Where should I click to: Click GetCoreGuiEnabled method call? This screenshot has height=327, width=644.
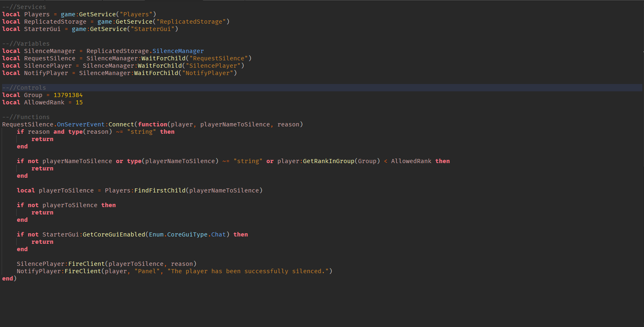click(114, 234)
